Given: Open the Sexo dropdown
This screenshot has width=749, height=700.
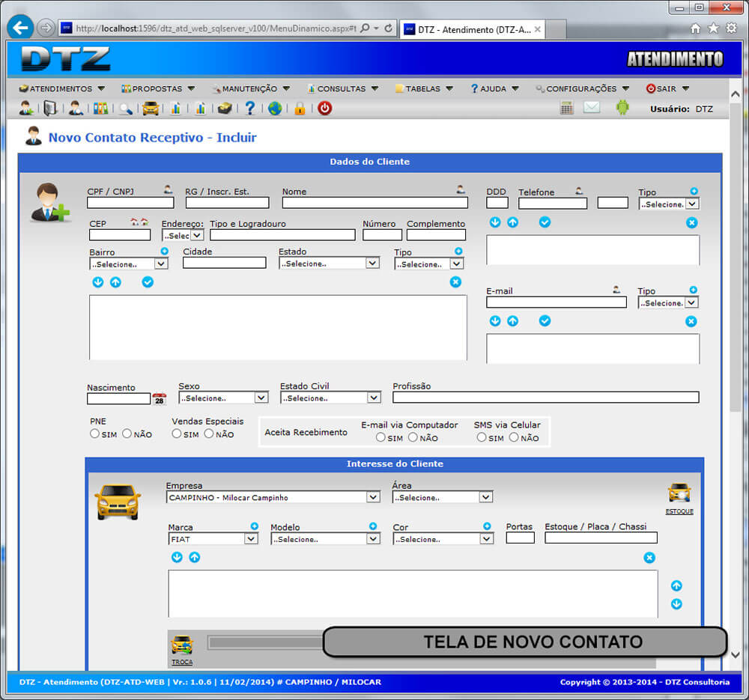Looking at the screenshot, I should tap(223, 398).
